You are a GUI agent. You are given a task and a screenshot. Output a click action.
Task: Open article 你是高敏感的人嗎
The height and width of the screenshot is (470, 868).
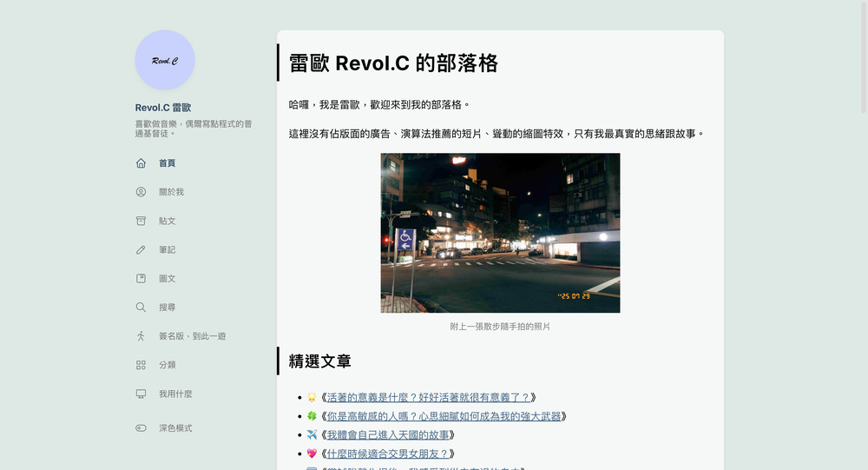(x=443, y=416)
